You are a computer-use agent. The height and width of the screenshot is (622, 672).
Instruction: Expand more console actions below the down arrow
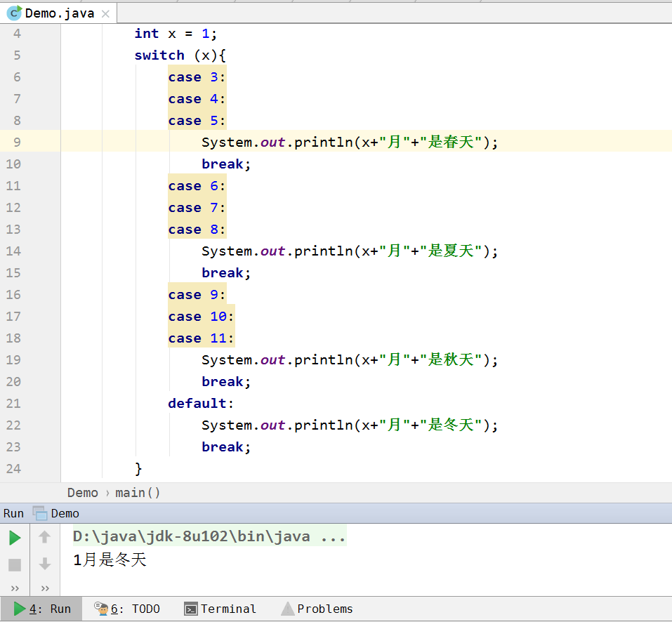point(45,588)
